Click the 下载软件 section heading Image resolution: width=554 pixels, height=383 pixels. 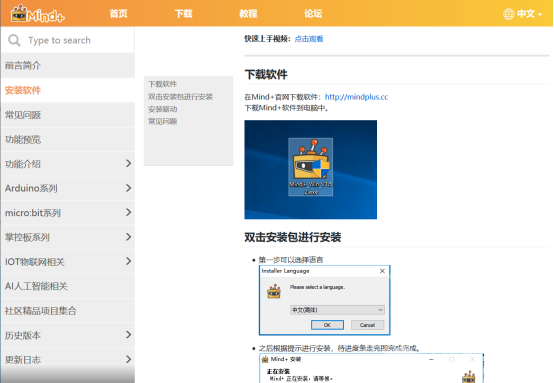point(266,75)
